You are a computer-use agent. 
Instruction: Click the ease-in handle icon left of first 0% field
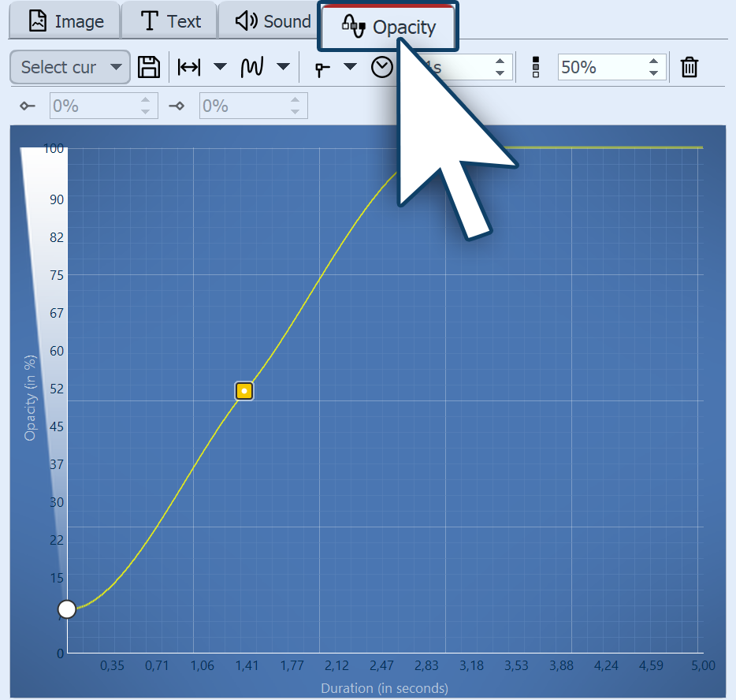(x=28, y=106)
